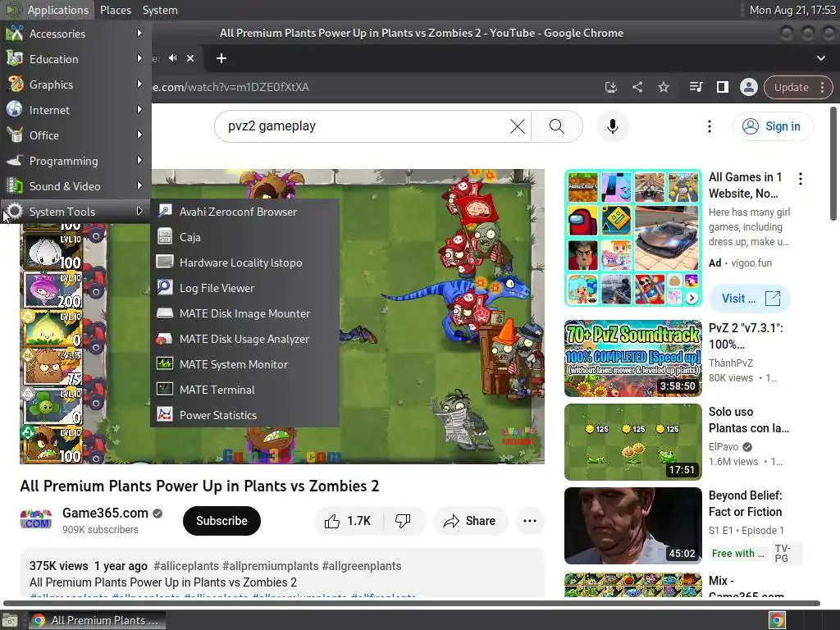Open YouTube settings three-dot menu
This screenshot has width=840, height=630.
pyautogui.click(x=710, y=126)
